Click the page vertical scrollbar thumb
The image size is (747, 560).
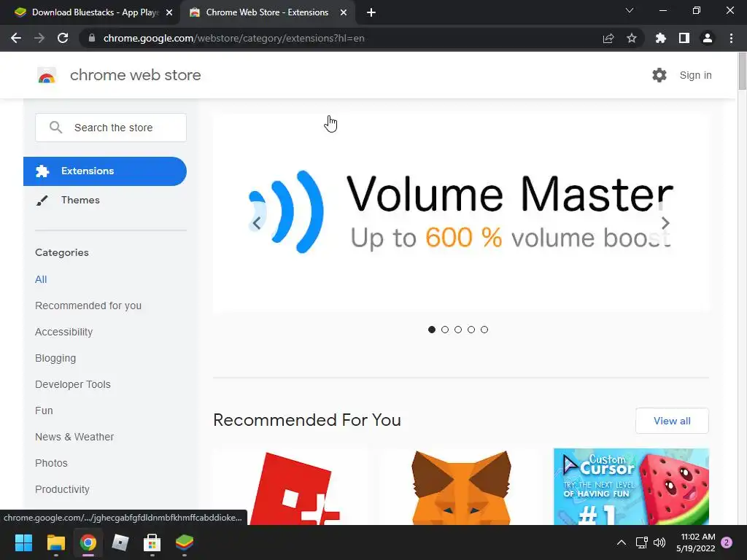[742, 71]
